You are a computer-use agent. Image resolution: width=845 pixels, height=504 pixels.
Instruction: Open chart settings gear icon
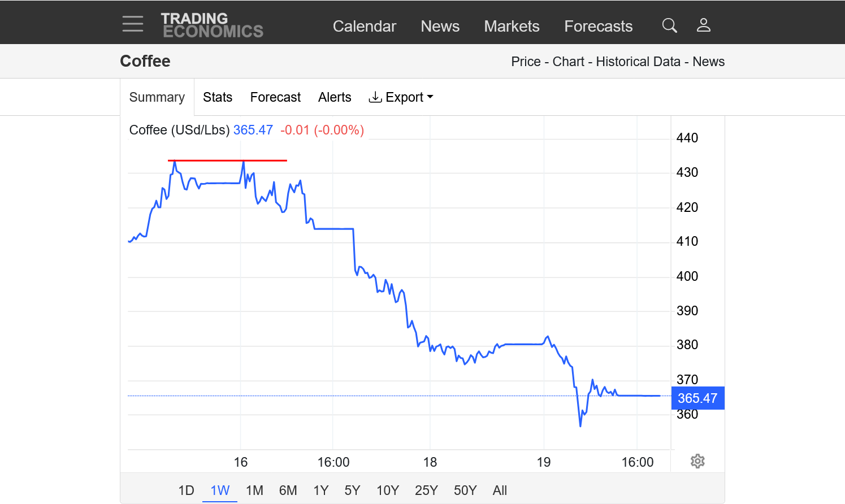[697, 461]
